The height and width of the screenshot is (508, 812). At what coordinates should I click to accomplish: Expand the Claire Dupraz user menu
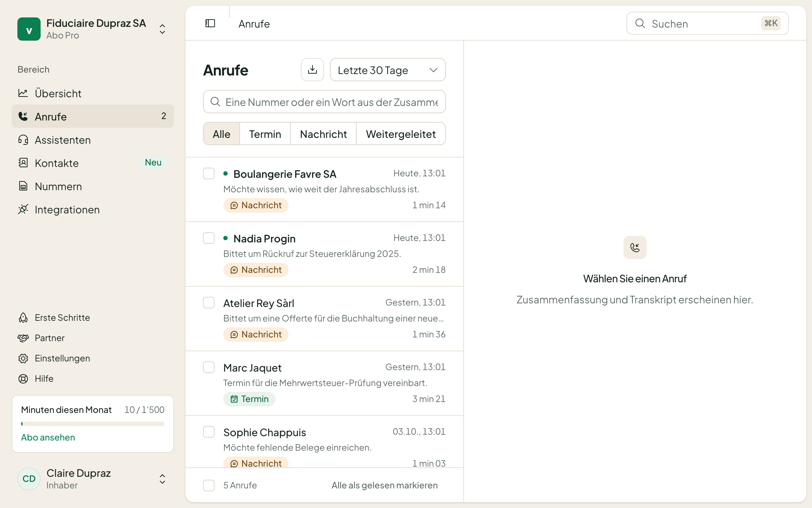point(162,479)
